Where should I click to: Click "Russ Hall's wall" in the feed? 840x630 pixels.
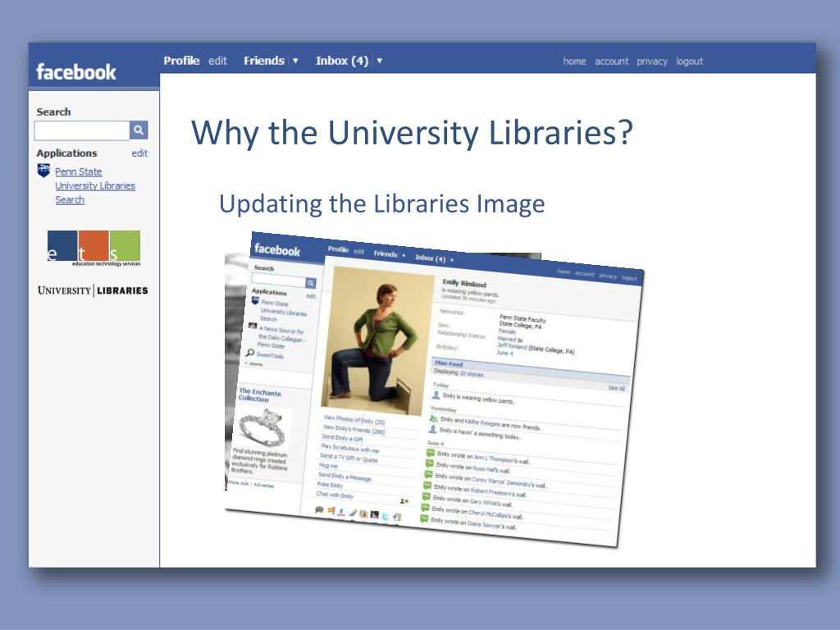coord(491,468)
